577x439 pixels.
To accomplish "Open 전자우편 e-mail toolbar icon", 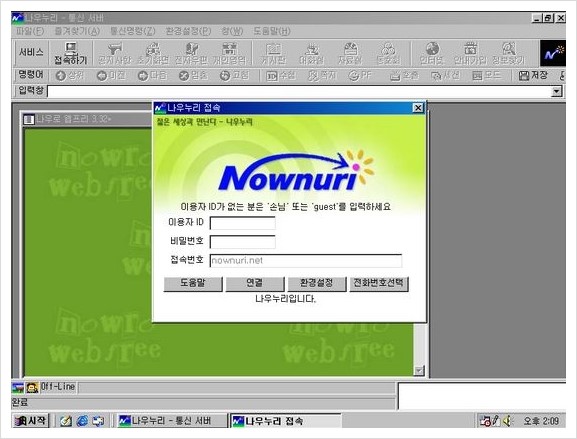I will click(191, 53).
